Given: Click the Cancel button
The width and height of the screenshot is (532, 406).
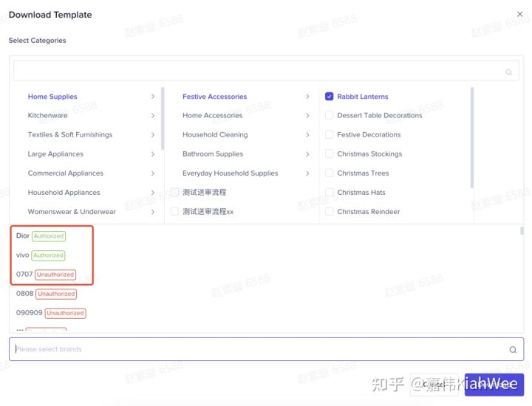Looking at the screenshot, I should click(434, 385).
